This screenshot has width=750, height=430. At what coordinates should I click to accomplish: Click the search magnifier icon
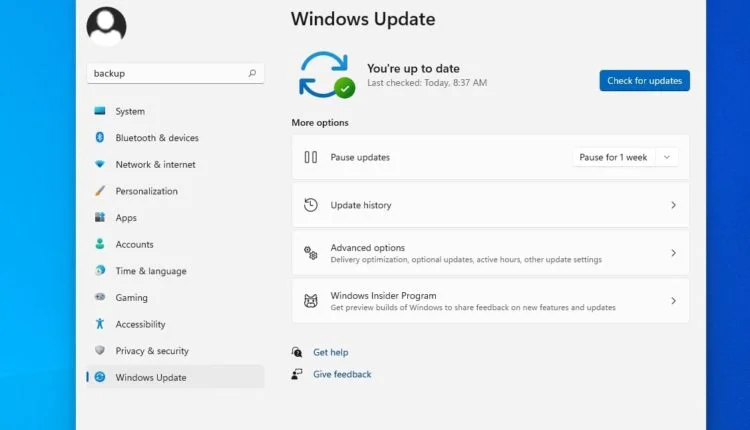[x=252, y=73]
